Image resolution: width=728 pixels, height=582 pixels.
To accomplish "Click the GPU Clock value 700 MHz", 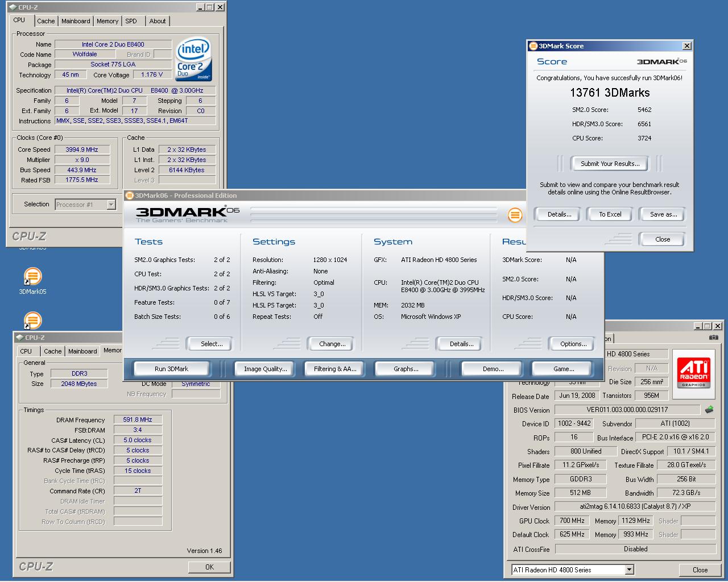I will coord(572,521).
